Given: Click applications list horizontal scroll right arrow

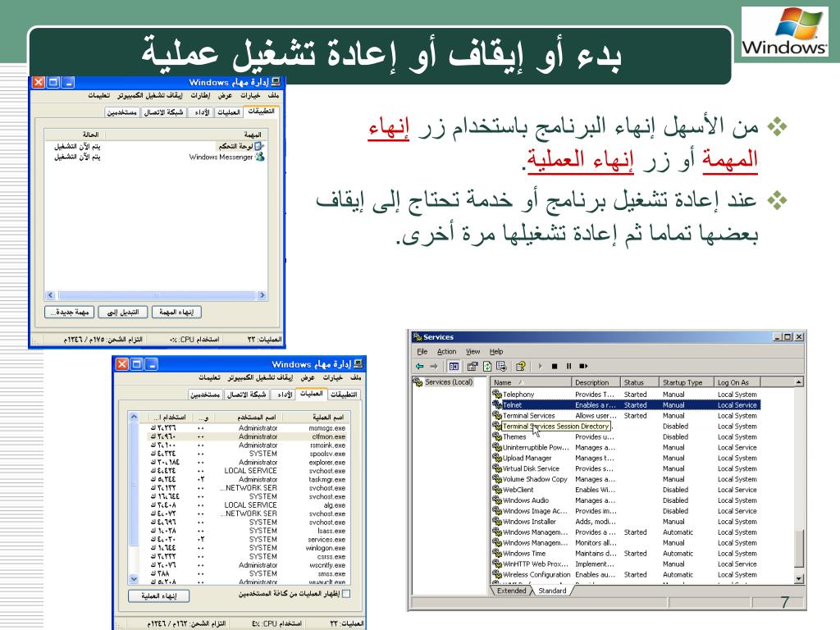Looking at the screenshot, I should pos(262,295).
